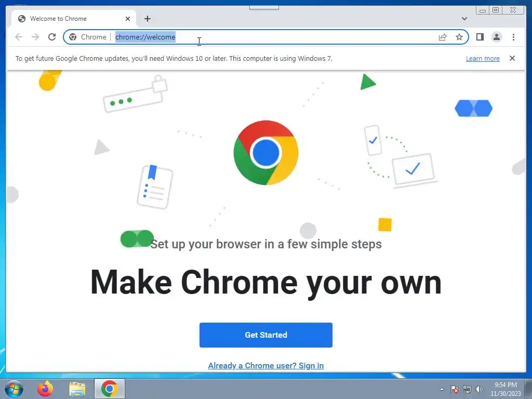This screenshot has height=399, width=532.
Task: Open the Windows Start menu
Action: (x=14, y=389)
